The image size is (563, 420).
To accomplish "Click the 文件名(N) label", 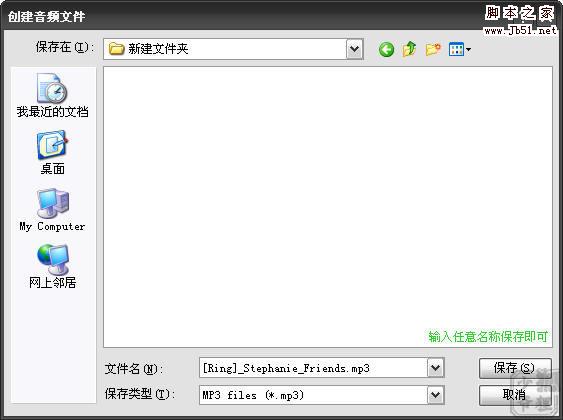I will click(x=134, y=368).
